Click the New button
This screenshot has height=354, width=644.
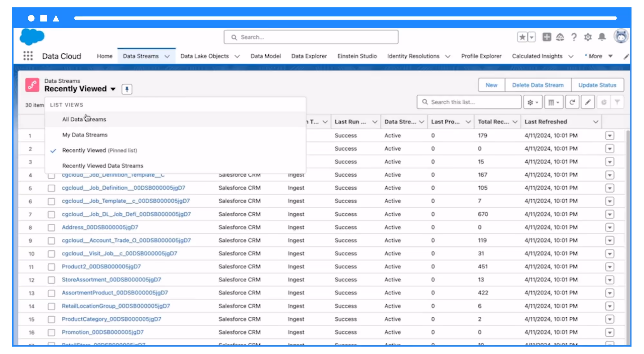[491, 85]
